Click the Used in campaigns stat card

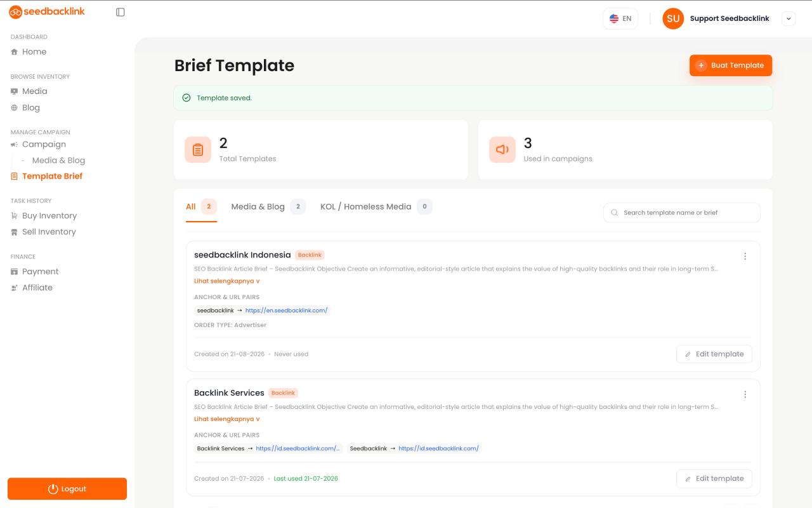click(x=625, y=150)
